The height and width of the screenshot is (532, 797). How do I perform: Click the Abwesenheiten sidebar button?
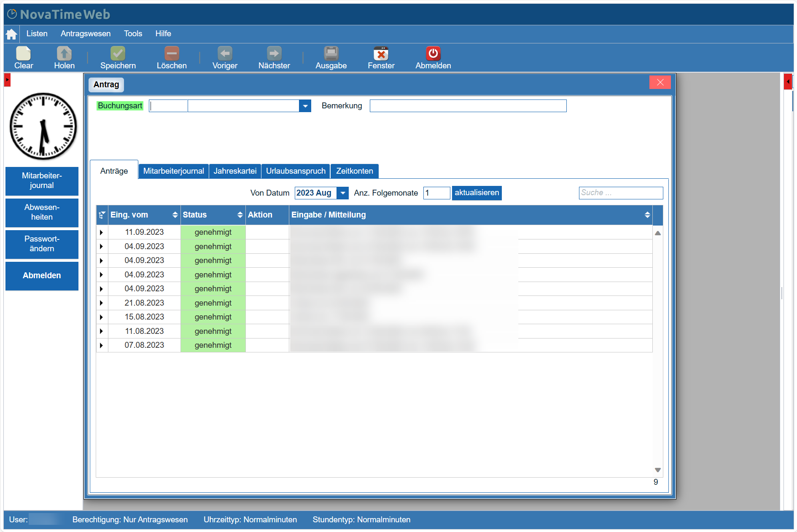(42, 212)
